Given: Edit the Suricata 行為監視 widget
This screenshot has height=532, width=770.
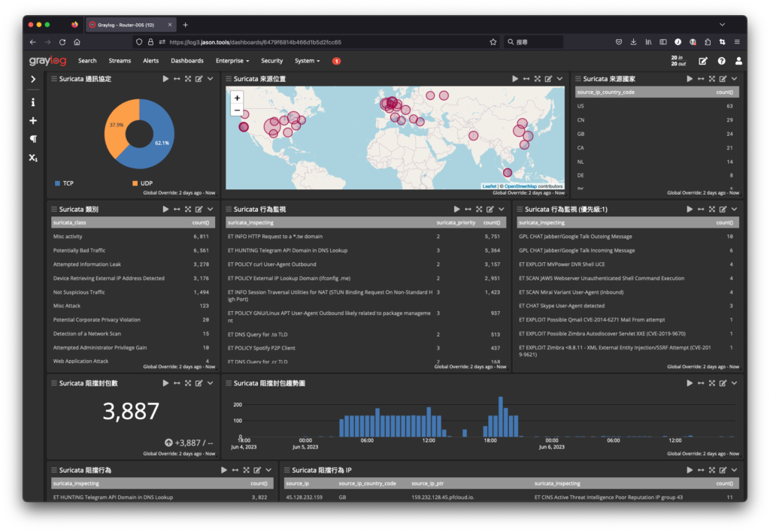Looking at the screenshot, I should click(490, 210).
